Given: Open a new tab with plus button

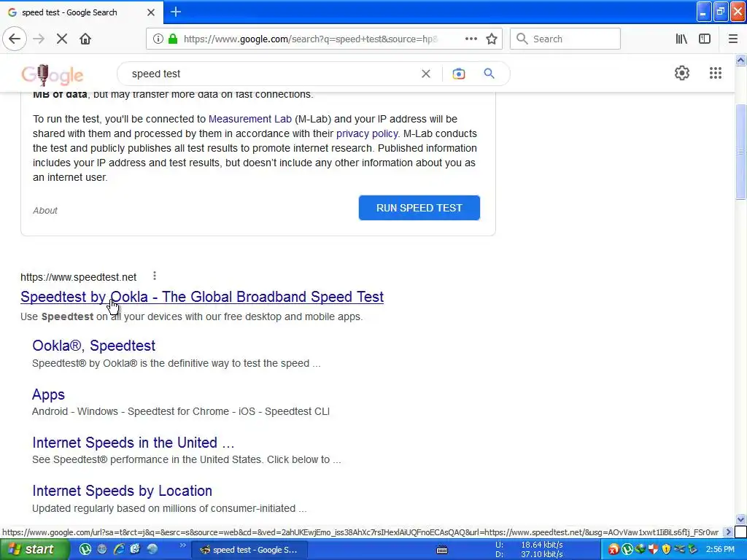Looking at the screenshot, I should [x=176, y=12].
